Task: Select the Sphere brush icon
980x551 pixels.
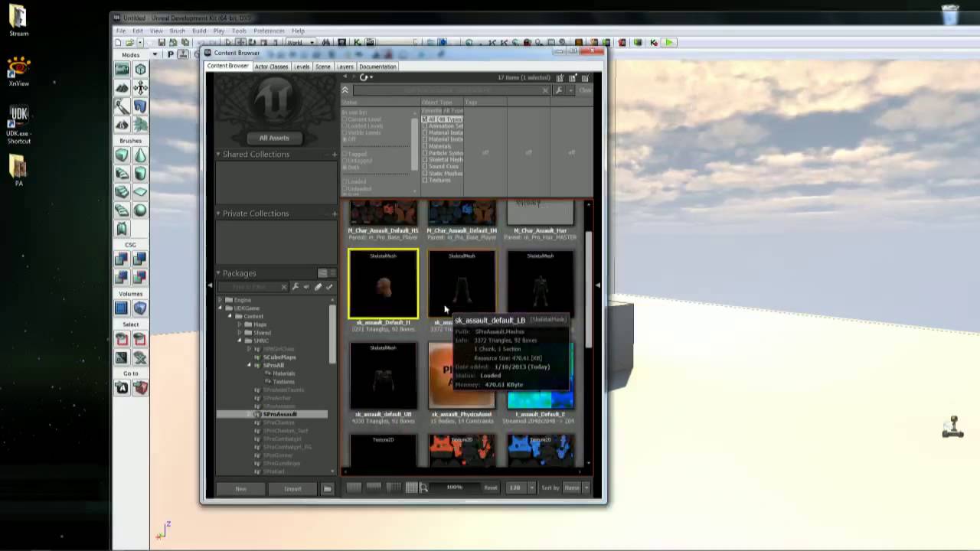Action: [141, 210]
